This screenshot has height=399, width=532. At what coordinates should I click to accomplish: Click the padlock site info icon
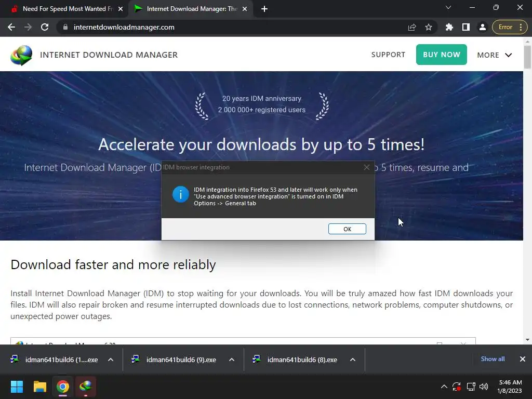(65, 27)
